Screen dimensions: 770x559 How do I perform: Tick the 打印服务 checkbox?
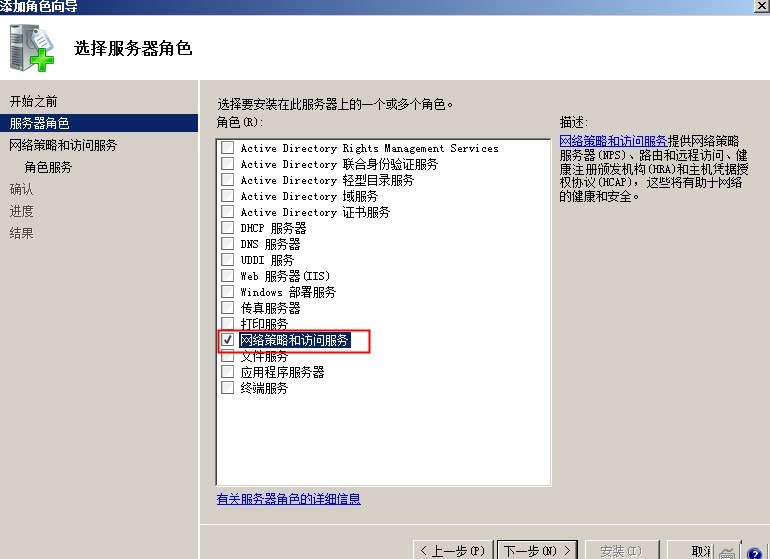pos(227,324)
